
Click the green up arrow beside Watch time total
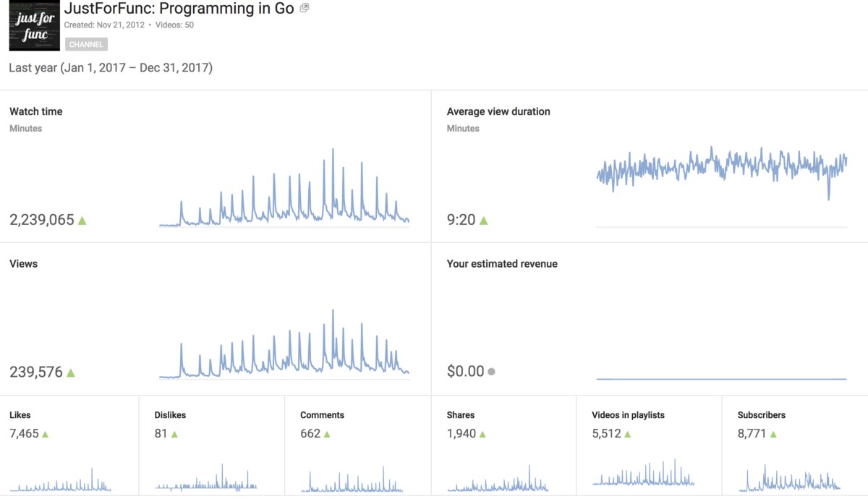click(82, 221)
